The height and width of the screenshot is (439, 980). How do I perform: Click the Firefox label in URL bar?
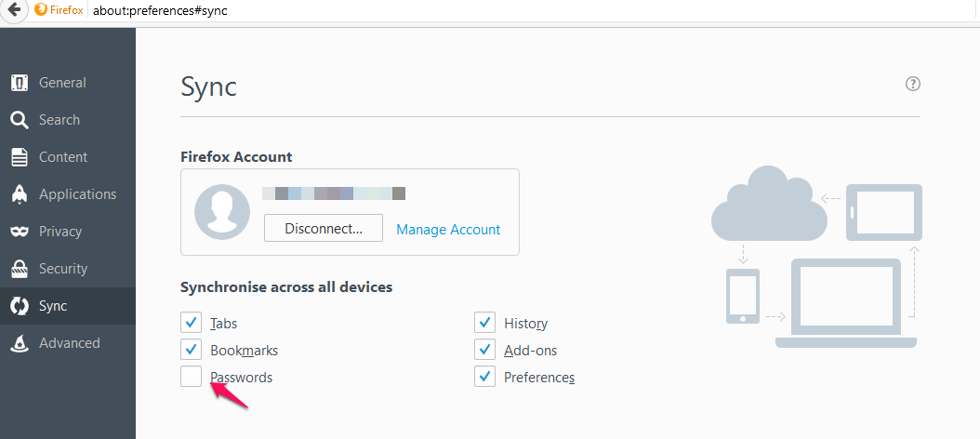coord(66,10)
